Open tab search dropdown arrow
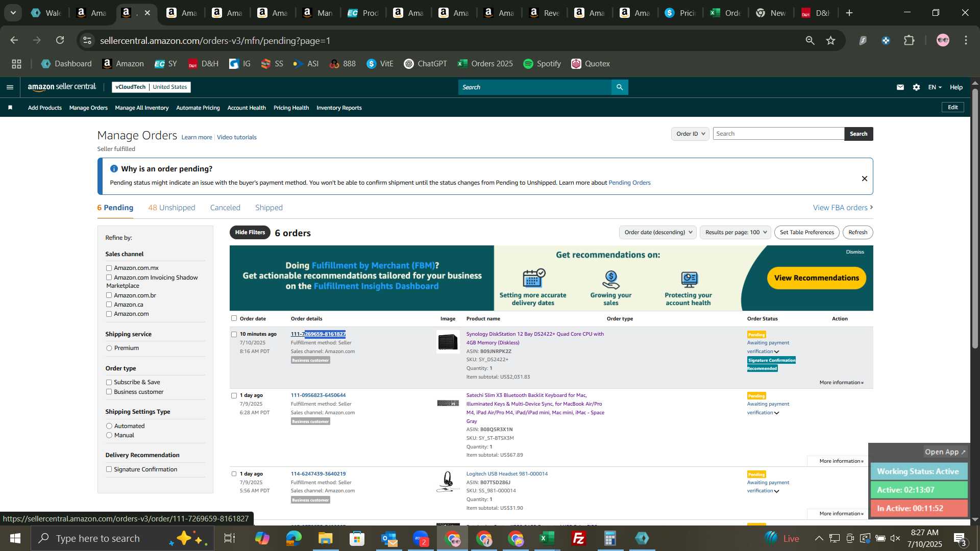 tap(13, 13)
